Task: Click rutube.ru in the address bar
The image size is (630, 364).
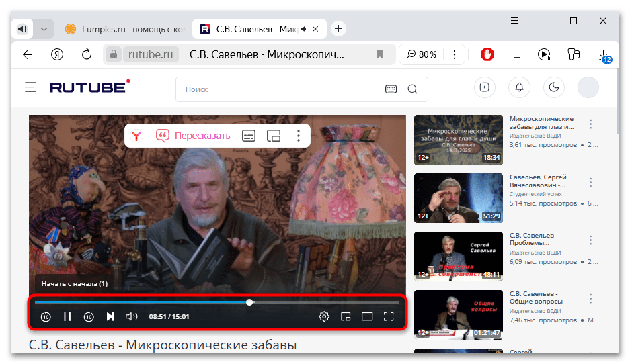Action: coord(151,54)
